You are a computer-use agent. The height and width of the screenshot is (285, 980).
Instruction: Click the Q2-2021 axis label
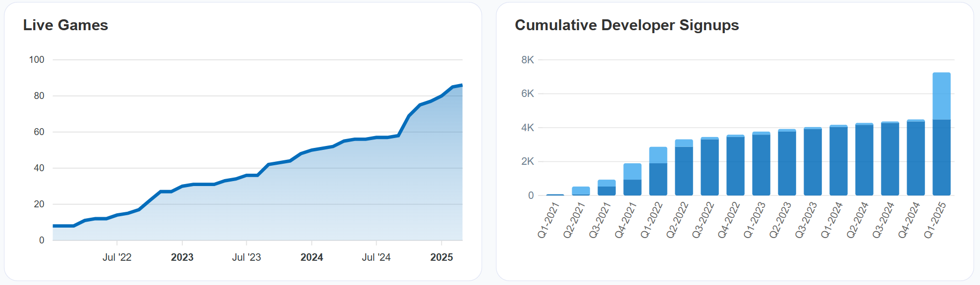[x=574, y=220]
